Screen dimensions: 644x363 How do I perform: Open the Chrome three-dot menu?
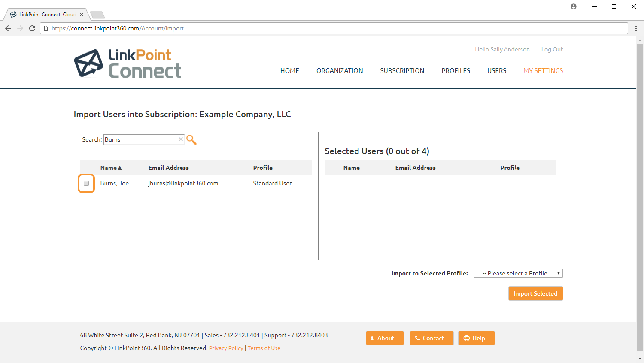pyautogui.click(x=636, y=28)
